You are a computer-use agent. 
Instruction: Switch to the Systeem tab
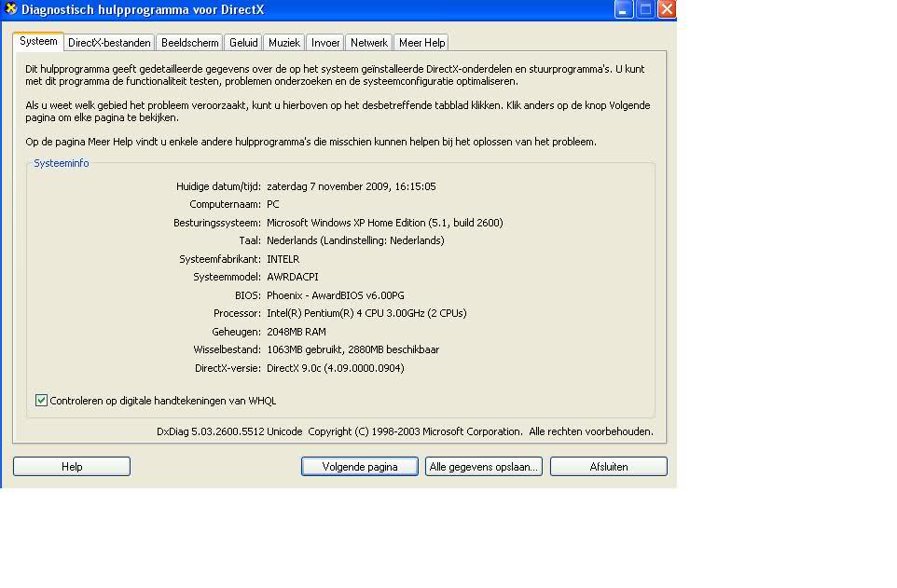[x=38, y=42]
